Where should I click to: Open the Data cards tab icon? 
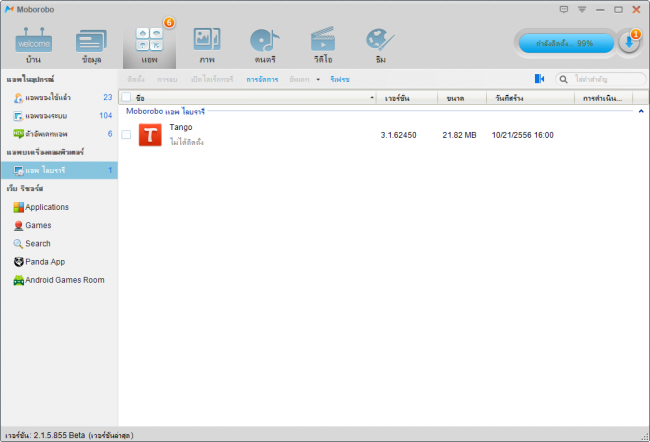pos(91,41)
